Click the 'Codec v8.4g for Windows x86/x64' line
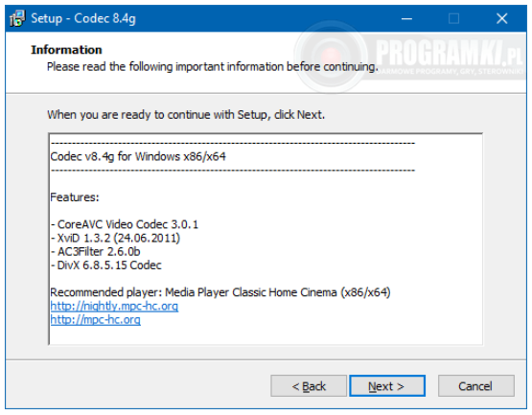 138,156
